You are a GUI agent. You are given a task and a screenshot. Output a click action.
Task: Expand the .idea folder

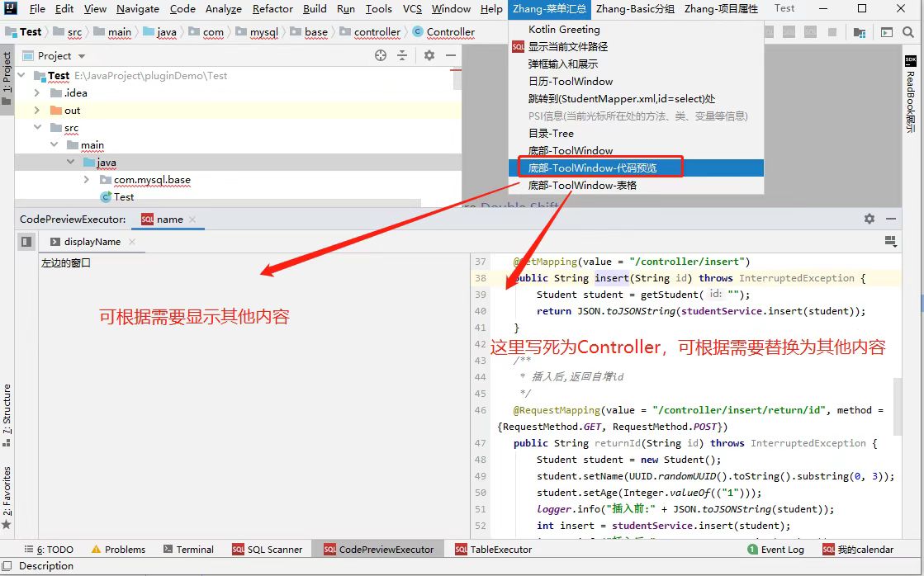click(37, 93)
